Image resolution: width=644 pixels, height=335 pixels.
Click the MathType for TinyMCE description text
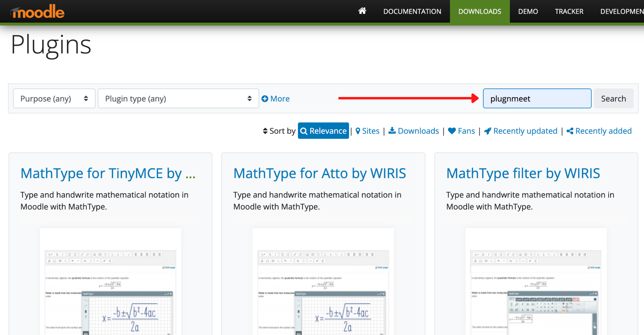point(104,201)
